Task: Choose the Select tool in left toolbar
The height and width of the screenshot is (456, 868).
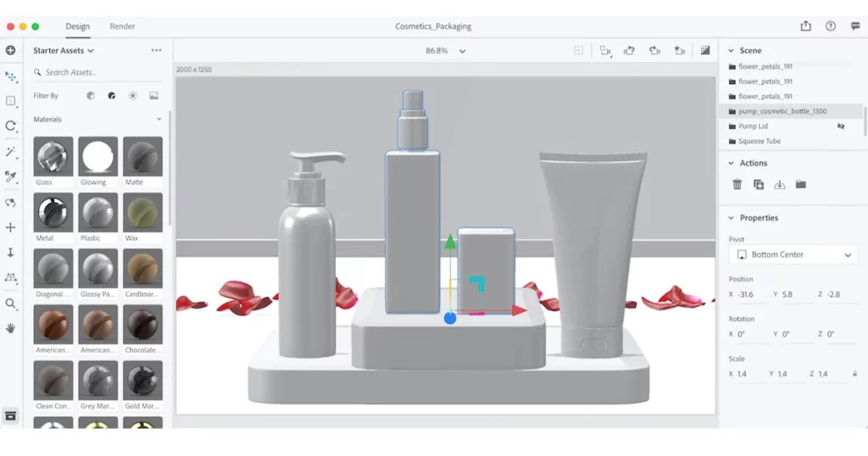Action: (10, 75)
